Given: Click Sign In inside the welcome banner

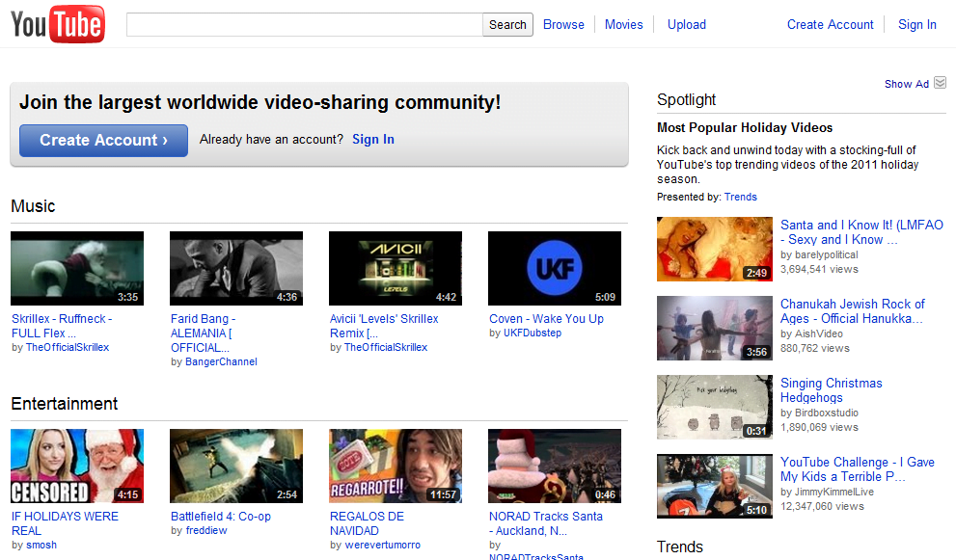Looking at the screenshot, I should pos(372,139).
